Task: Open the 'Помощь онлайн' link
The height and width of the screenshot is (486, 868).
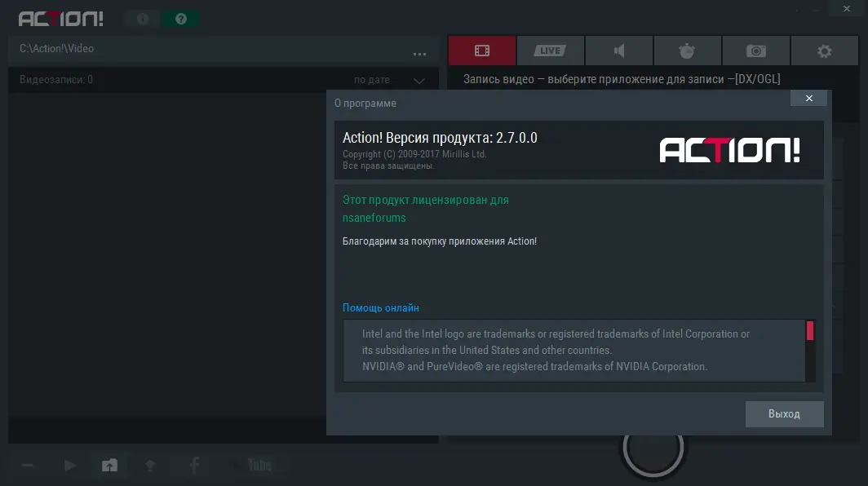Action: (x=381, y=307)
